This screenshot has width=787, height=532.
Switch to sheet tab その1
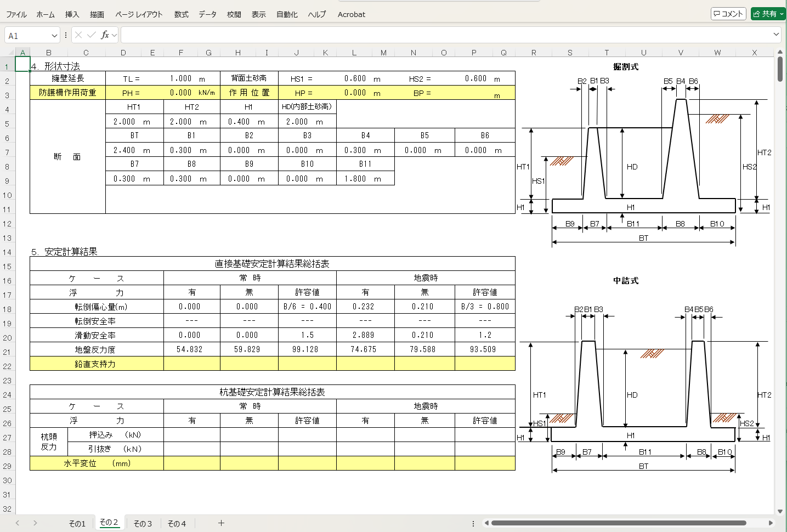[77, 524]
